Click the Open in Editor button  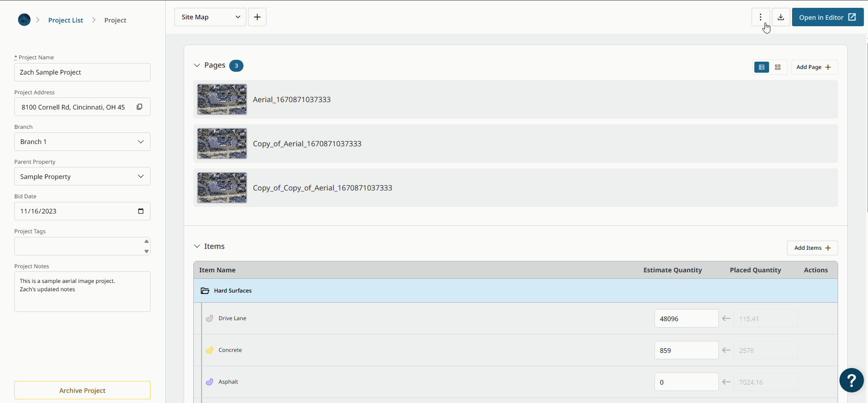point(827,17)
